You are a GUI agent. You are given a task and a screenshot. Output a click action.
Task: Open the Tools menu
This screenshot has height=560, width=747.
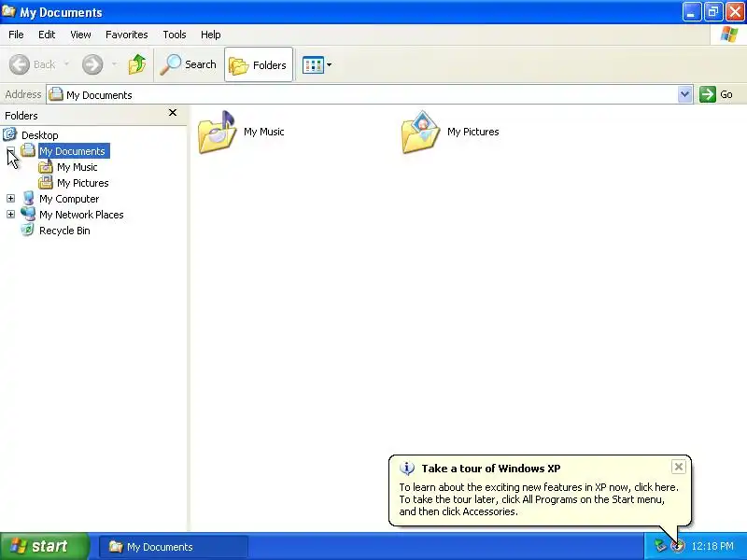175,35
